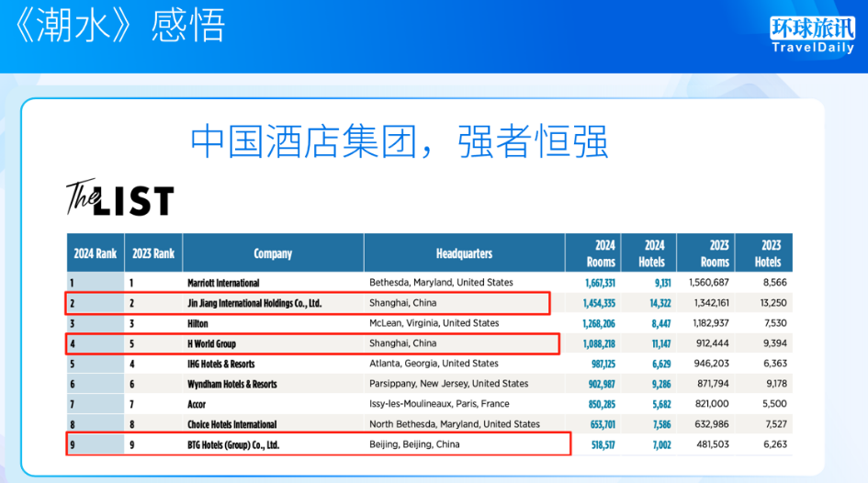Select the IHG Hotels & Resorts cell
The height and width of the screenshot is (483, 868).
(x=220, y=364)
